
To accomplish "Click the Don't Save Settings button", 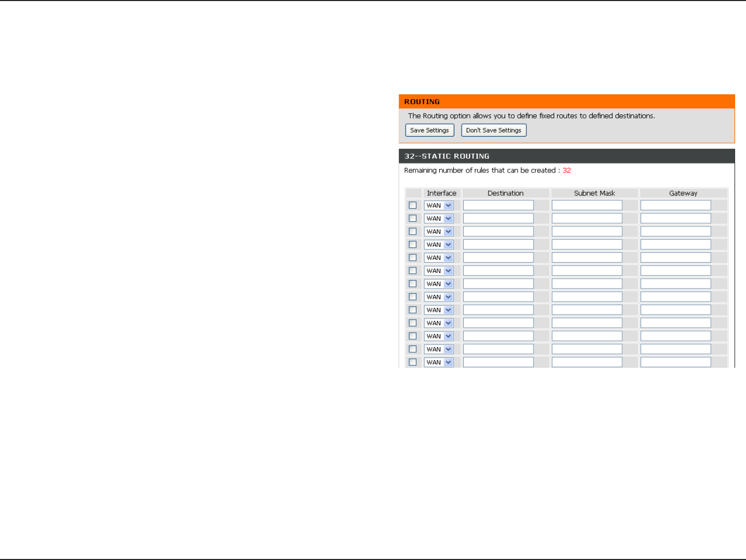I will pyautogui.click(x=494, y=131).
